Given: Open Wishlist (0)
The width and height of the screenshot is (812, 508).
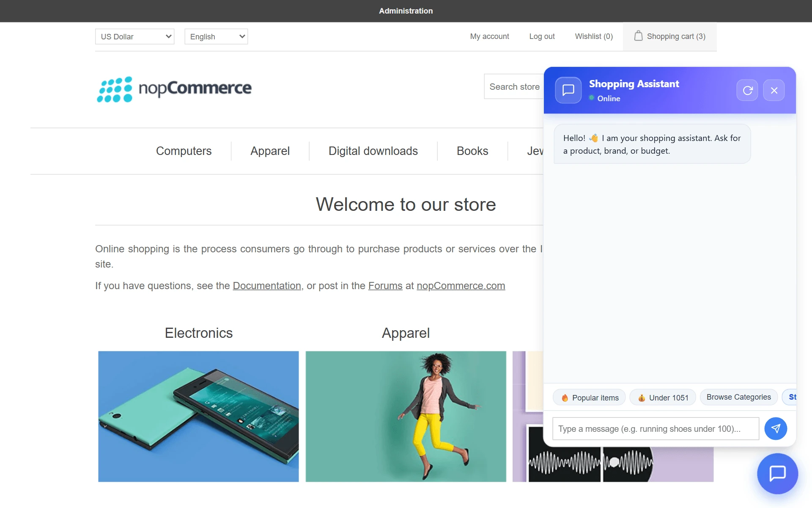Looking at the screenshot, I should [x=594, y=36].
